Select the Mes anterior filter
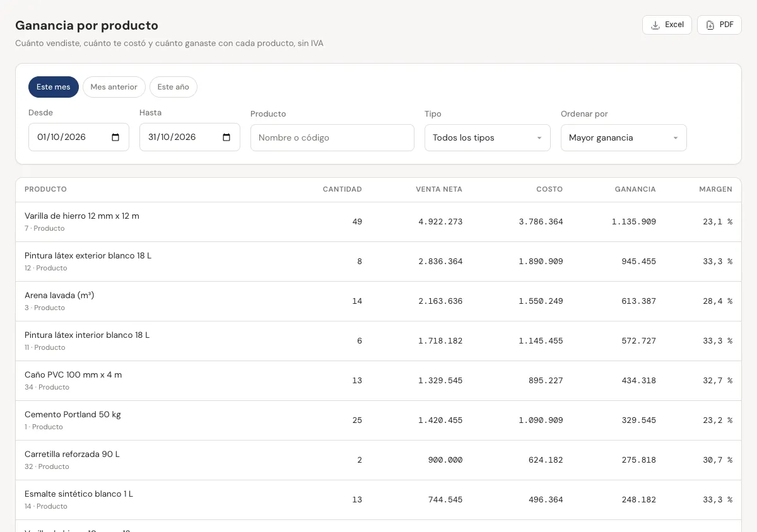Viewport: 757px width, 532px height. pyautogui.click(x=114, y=87)
